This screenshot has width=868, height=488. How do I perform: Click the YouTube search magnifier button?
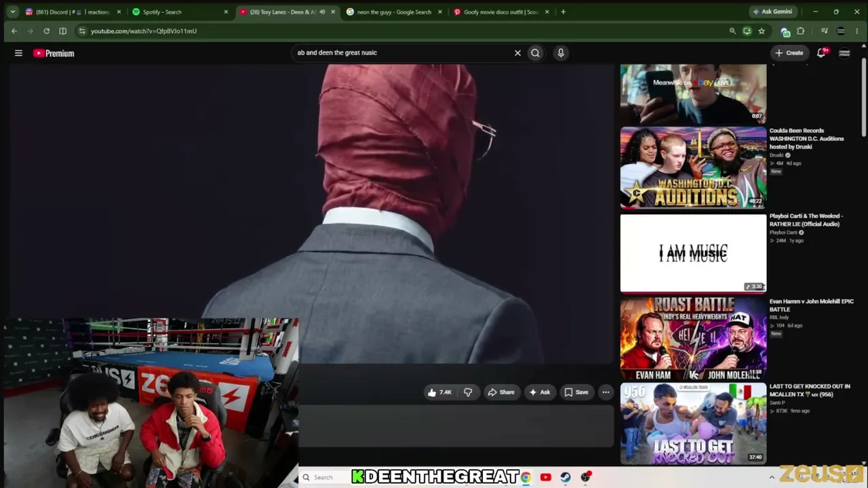point(535,53)
